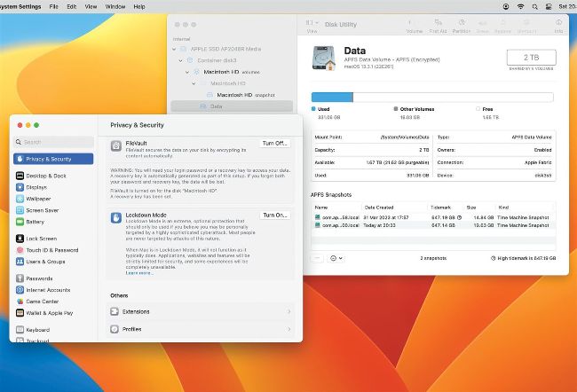This screenshot has width=577, height=392.
Task: Click the Learn more link
Action: [138, 272]
